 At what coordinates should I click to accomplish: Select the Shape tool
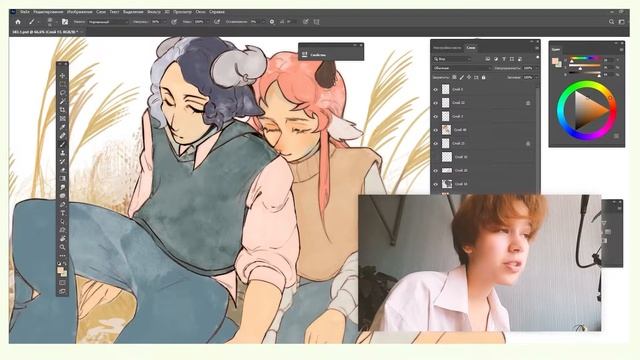point(62,230)
